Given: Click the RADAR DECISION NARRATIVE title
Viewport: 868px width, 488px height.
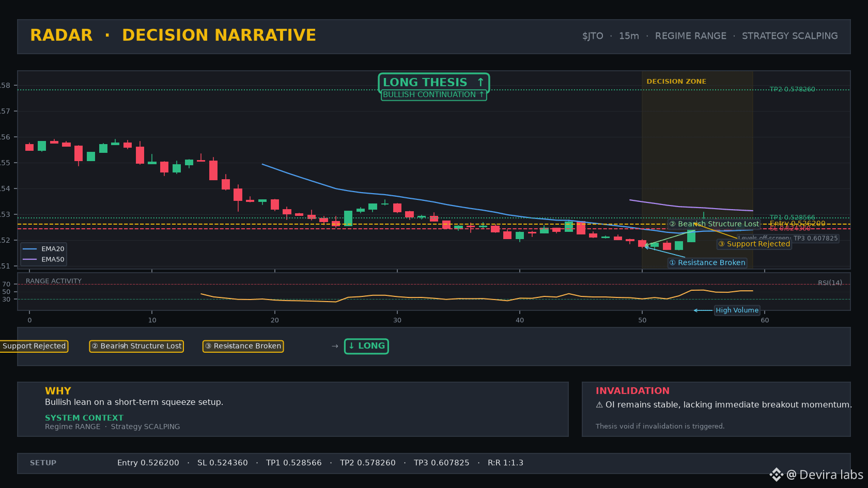Looking at the screenshot, I should click(173, 35).
